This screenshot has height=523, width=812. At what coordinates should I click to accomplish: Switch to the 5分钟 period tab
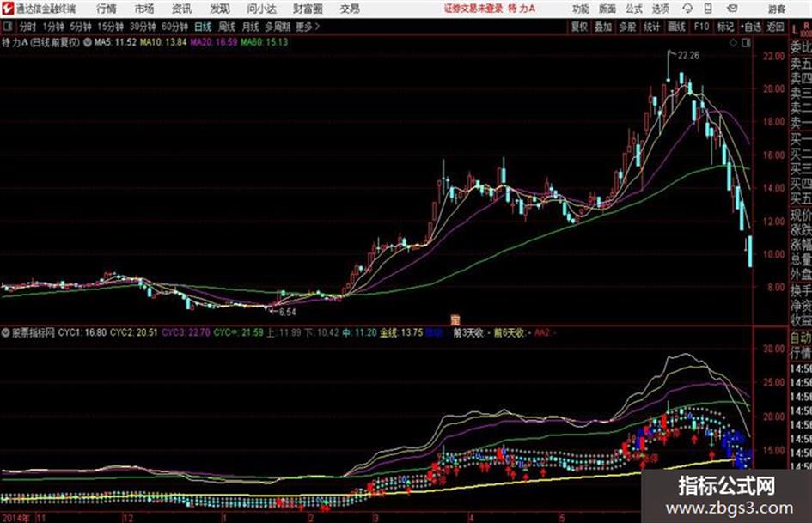click(x=81, y=27)
